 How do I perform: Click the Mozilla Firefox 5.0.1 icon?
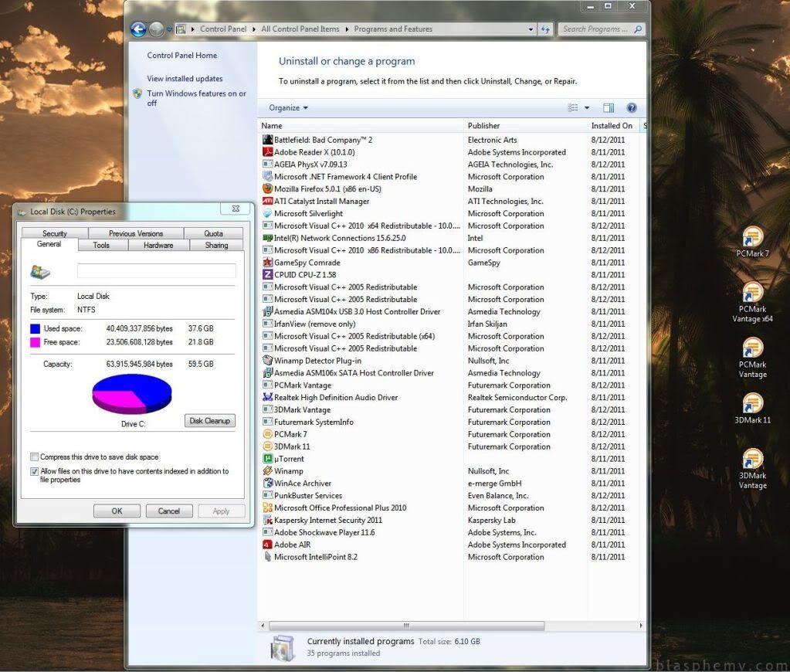tap(267, 188)
